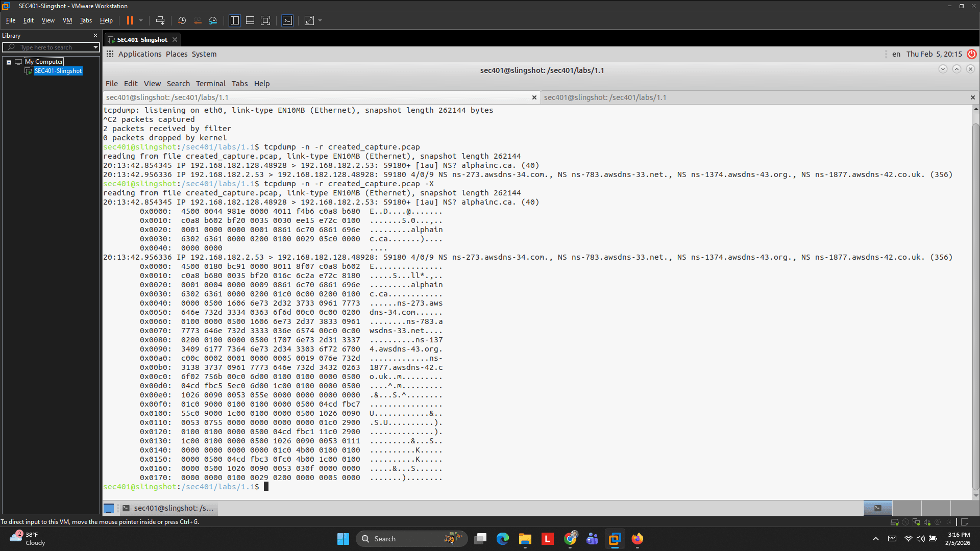Open the Snapshot Manager
The height and width of the screenshot is (551, 980).
click(x=213, y=20)
